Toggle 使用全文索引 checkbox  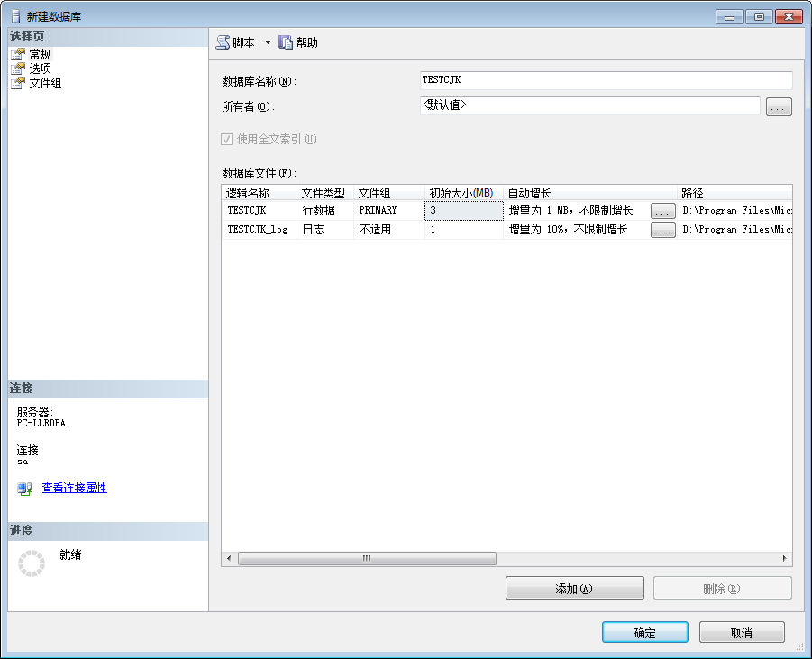[226, 139]
